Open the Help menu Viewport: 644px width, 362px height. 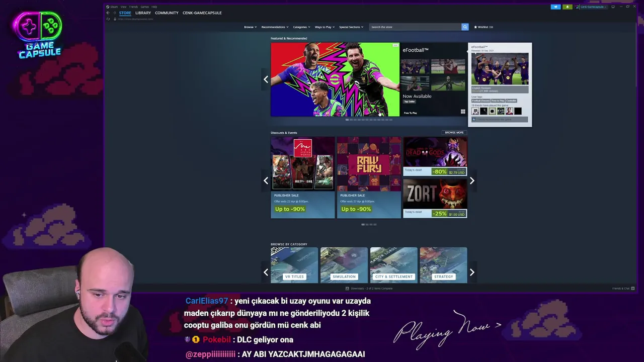(154, 7)
